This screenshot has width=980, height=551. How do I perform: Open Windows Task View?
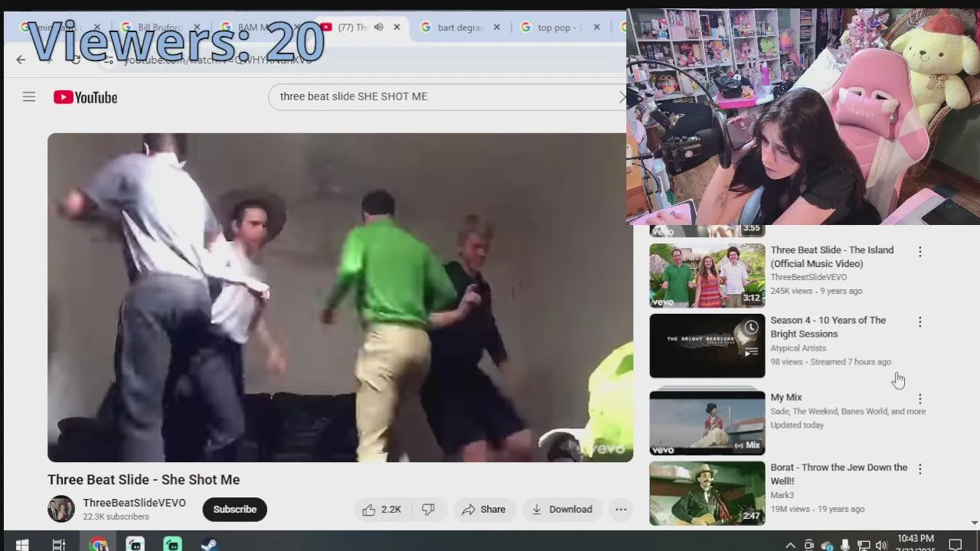click(x=59, y=545)
